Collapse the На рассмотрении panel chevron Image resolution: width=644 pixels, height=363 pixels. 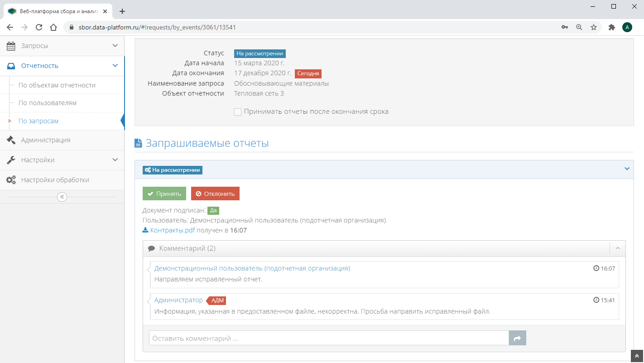pos(627,169)
